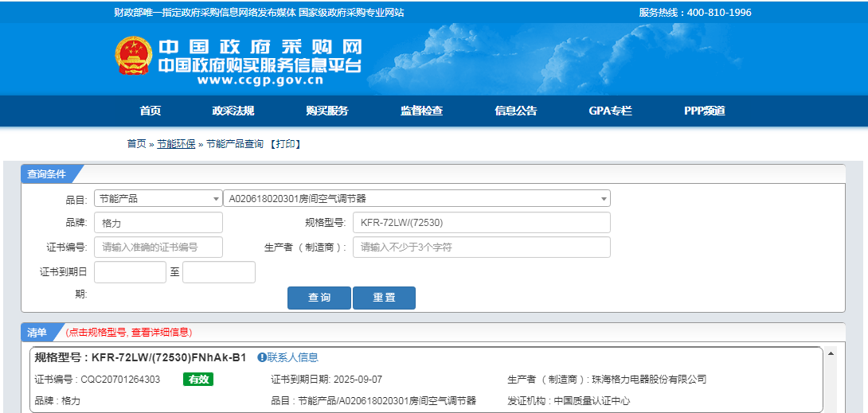Click the 重置 reset button

click(x=384, y=298)
